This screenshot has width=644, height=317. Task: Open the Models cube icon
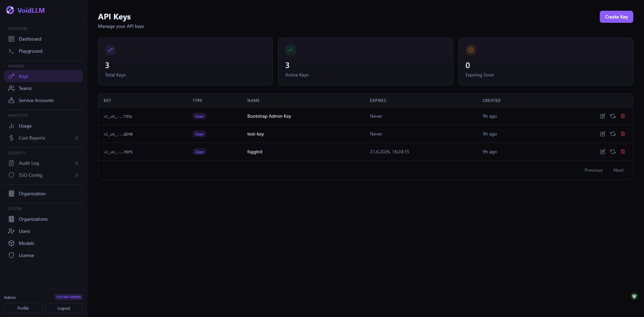[11, 243]
